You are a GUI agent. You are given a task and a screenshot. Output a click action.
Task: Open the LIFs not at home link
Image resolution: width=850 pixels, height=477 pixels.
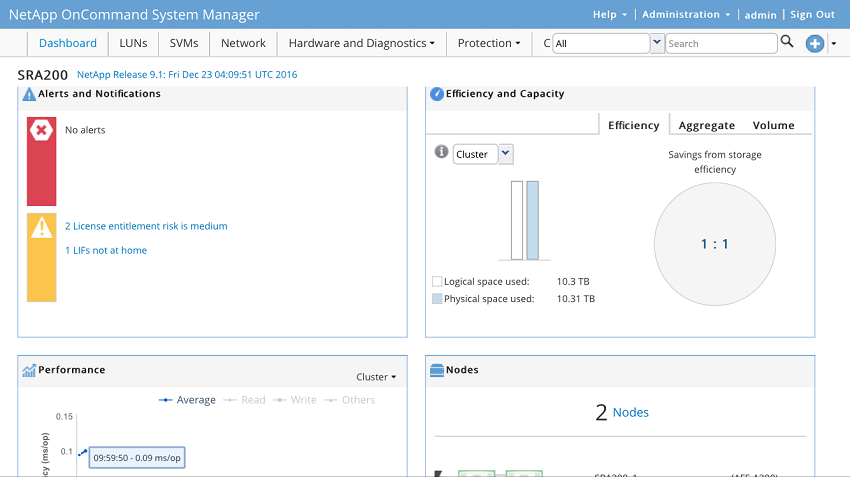click(x=106, y=250)
